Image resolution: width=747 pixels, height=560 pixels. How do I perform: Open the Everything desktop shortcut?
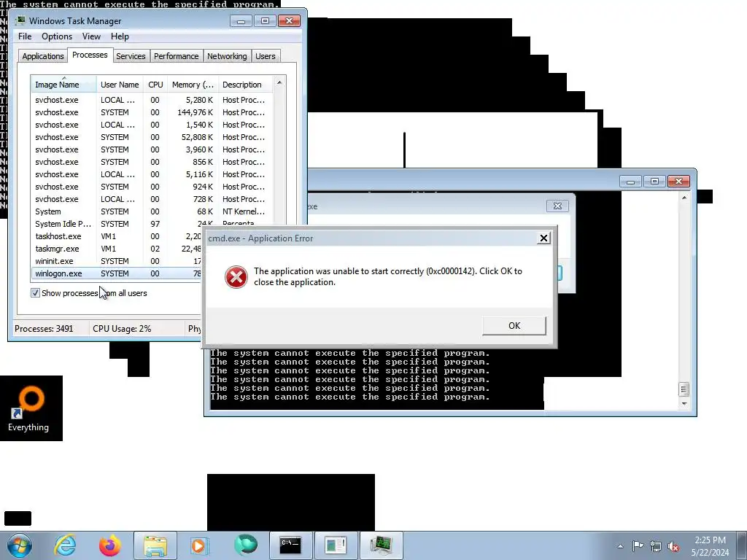click(28, 408)
